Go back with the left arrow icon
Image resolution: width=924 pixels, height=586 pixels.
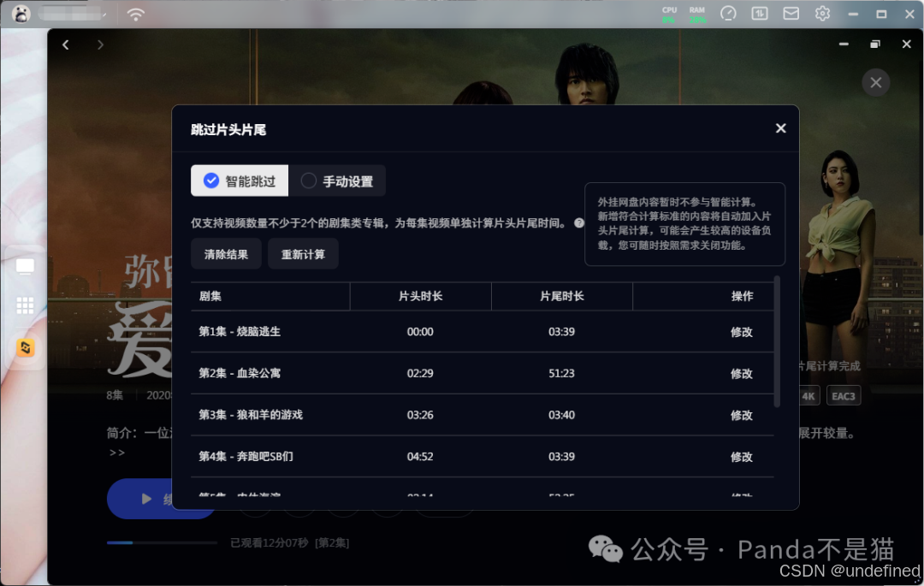65,44
